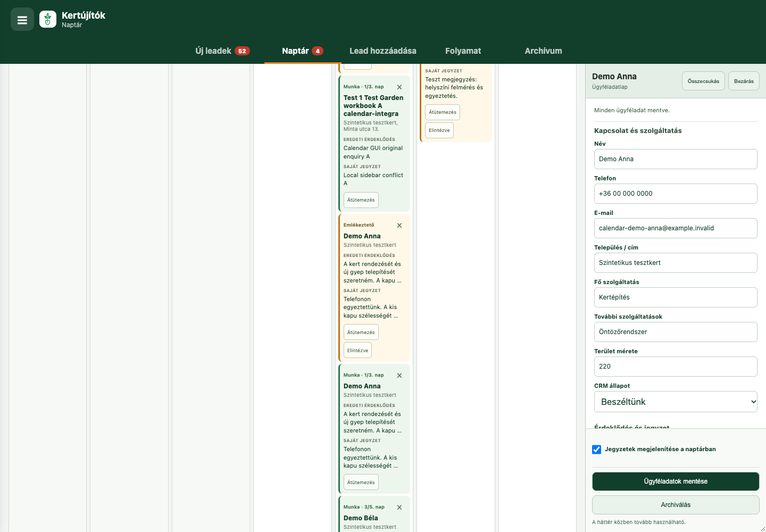Screen dimensions: 766x532
Task: Close the Demo Béla work card
Action: (399, 507)
